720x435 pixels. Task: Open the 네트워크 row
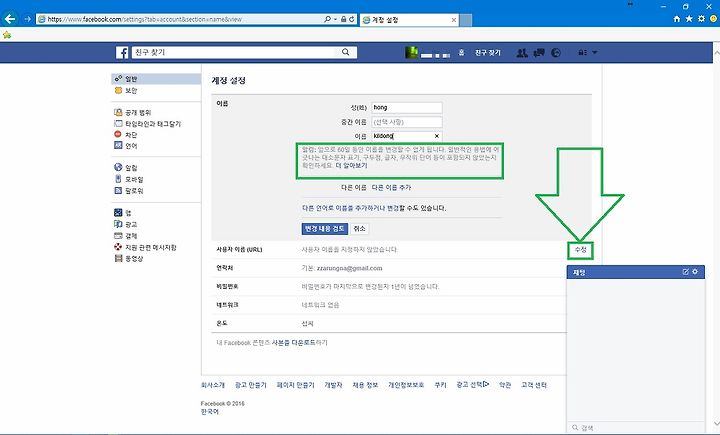pyautogui.click(x=390, y=305)
